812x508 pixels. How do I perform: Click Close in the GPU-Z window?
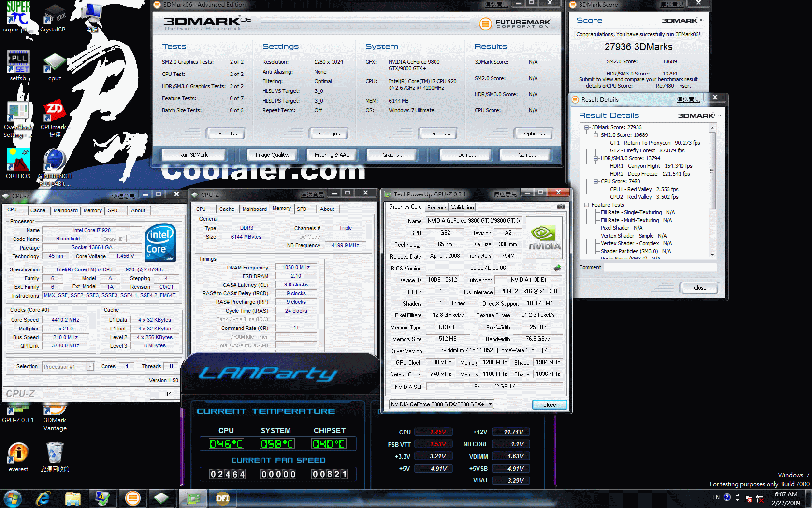click(550, 405)
